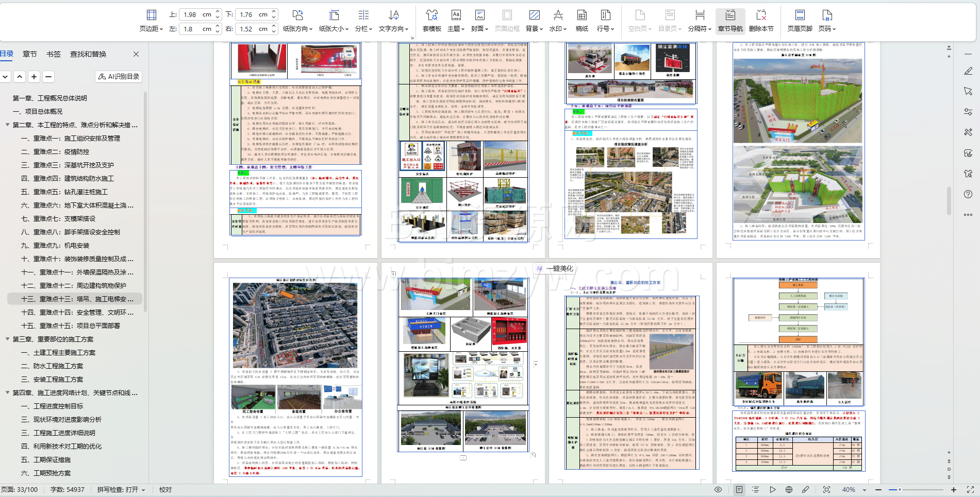The width and height of the screenshot is (980, 497).
Task: Click the globe web layout icon
Action: click(x=789, y=490)
